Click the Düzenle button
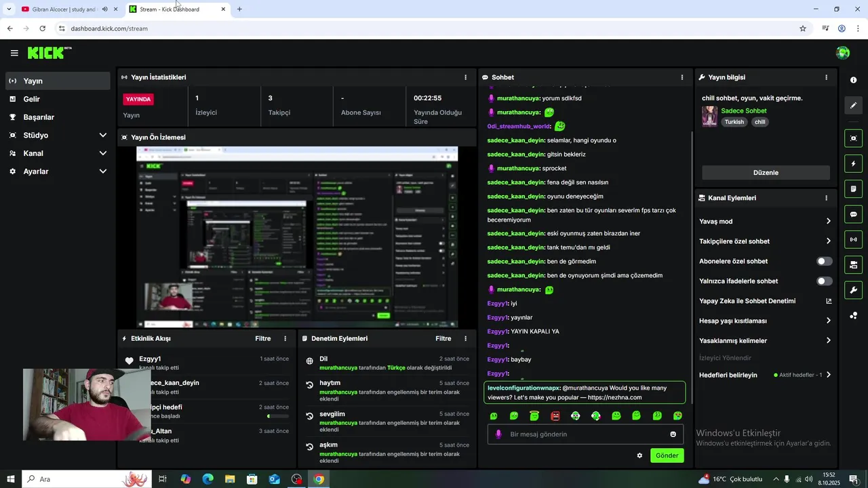The width and height of the screenshot is (868, 488). point(766,173)
